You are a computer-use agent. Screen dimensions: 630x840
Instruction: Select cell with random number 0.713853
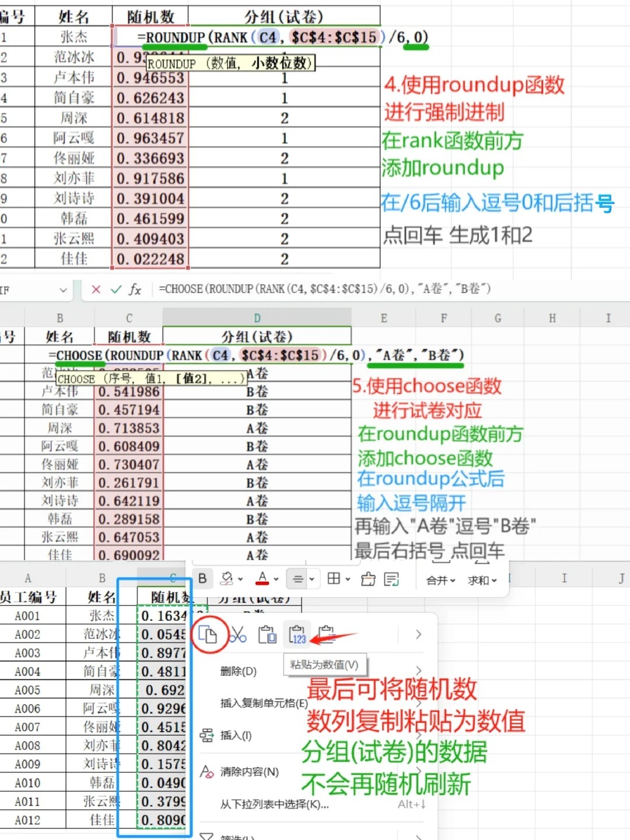tap(128, 428)
